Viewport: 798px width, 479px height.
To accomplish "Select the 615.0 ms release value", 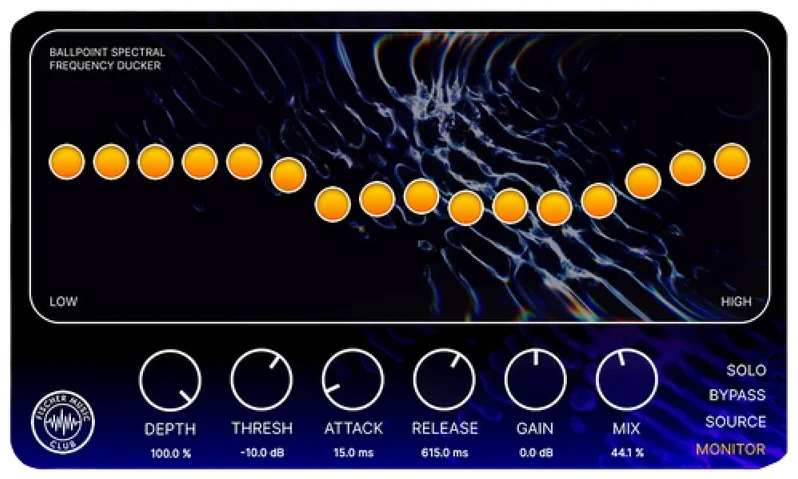I will click(x=444, y=453).
